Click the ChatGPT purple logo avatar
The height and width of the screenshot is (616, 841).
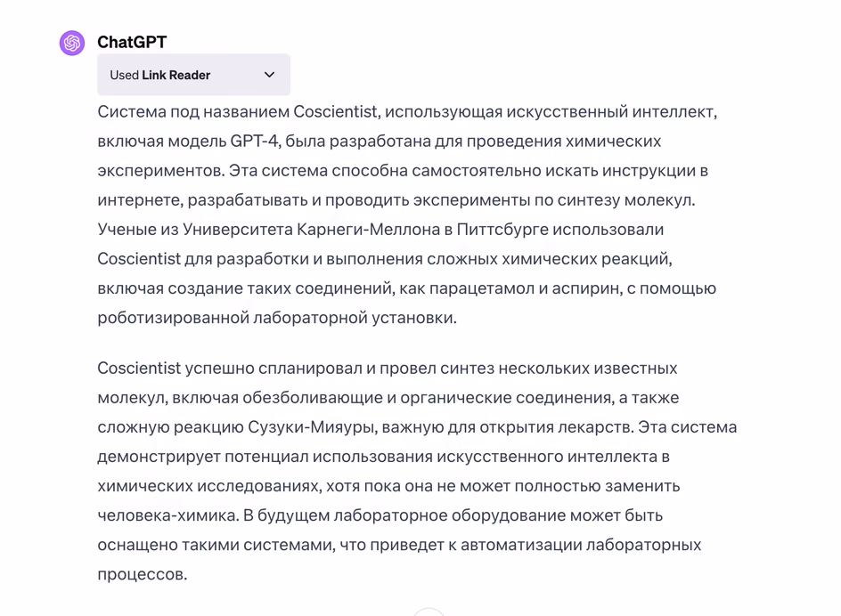(x=72, y=42)
